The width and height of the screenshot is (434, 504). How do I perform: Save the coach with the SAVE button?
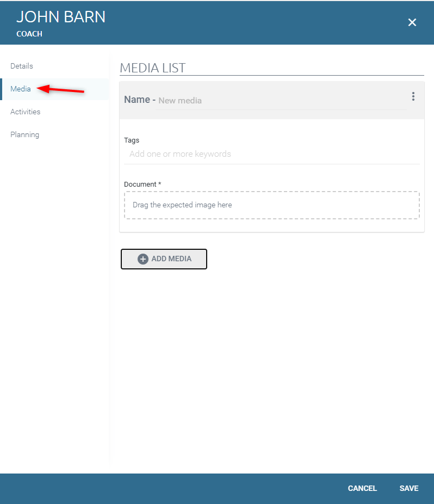click(x=409, y=488)
